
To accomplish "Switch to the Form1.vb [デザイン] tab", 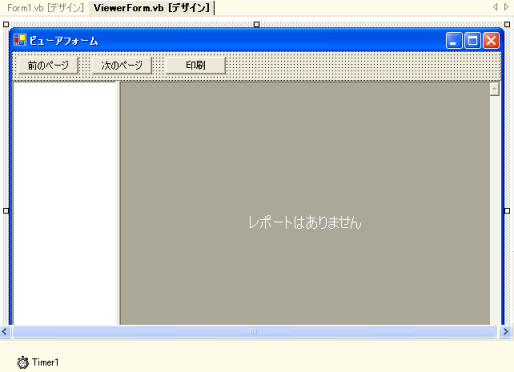I will pyautogui.click(x=46, y=8).
